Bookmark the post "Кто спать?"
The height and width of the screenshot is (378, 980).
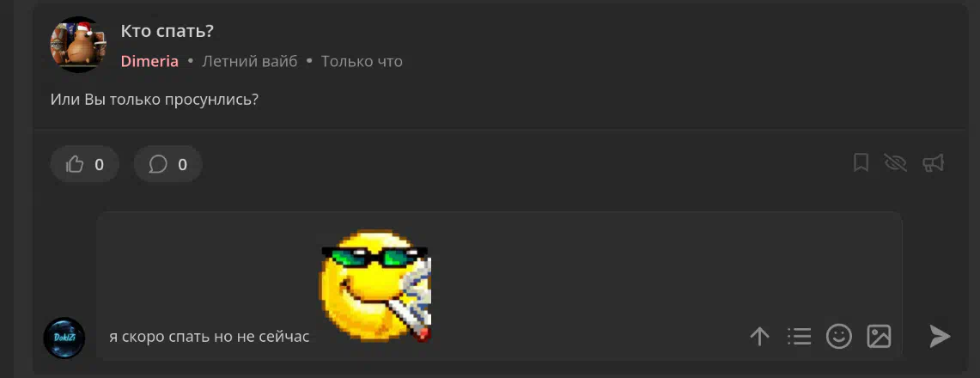click(x=861, y=163)
